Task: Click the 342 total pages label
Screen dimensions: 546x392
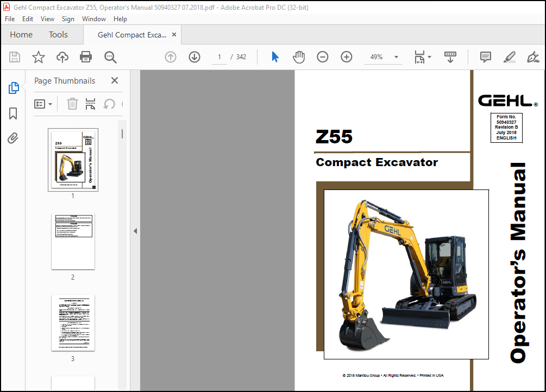Action: tap(241, 57)
